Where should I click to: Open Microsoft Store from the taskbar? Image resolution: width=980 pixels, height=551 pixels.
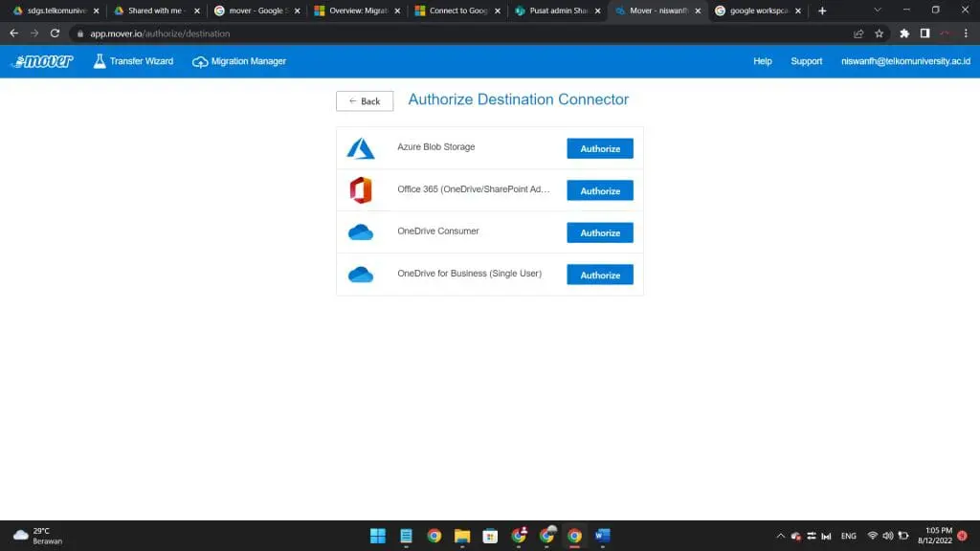(490, 536)
